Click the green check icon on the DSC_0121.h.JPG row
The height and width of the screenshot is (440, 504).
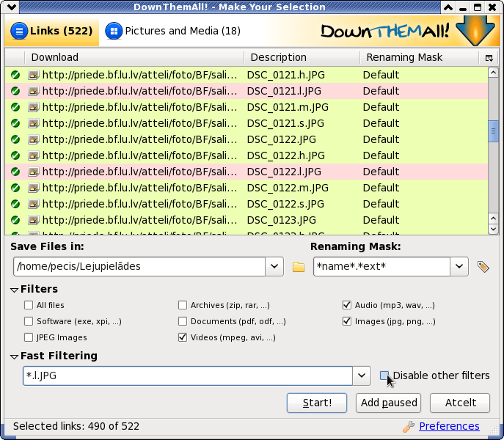pyautogui.click(x=15, y=75)
